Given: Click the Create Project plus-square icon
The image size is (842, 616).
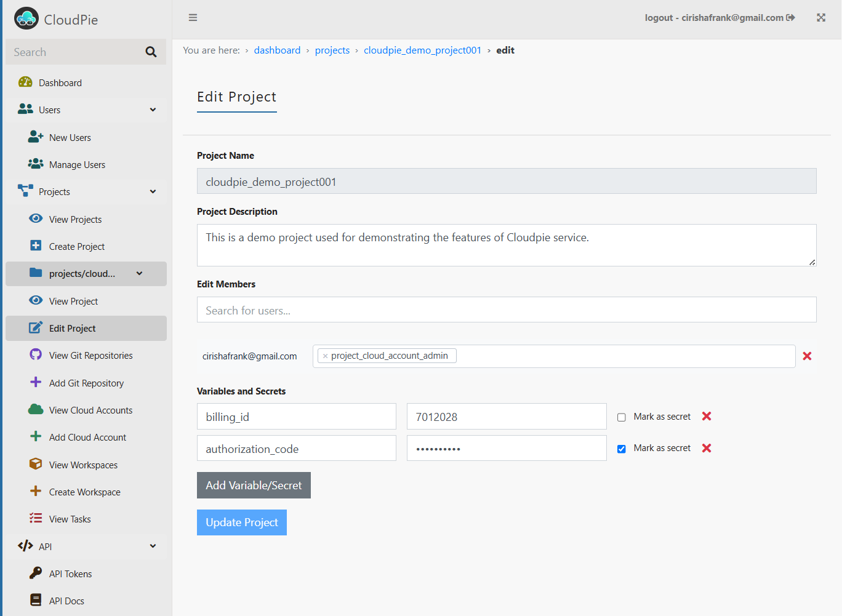Looking at the screenshot, I should point(36,246).
